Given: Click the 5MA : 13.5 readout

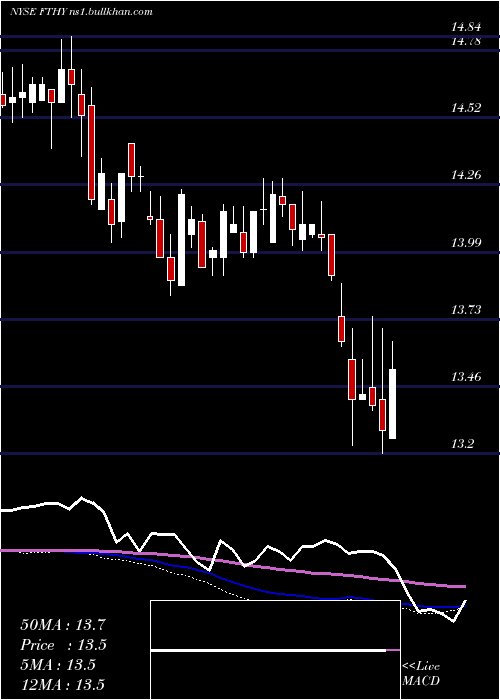Looking at the screenshot, I should point(58,665).
